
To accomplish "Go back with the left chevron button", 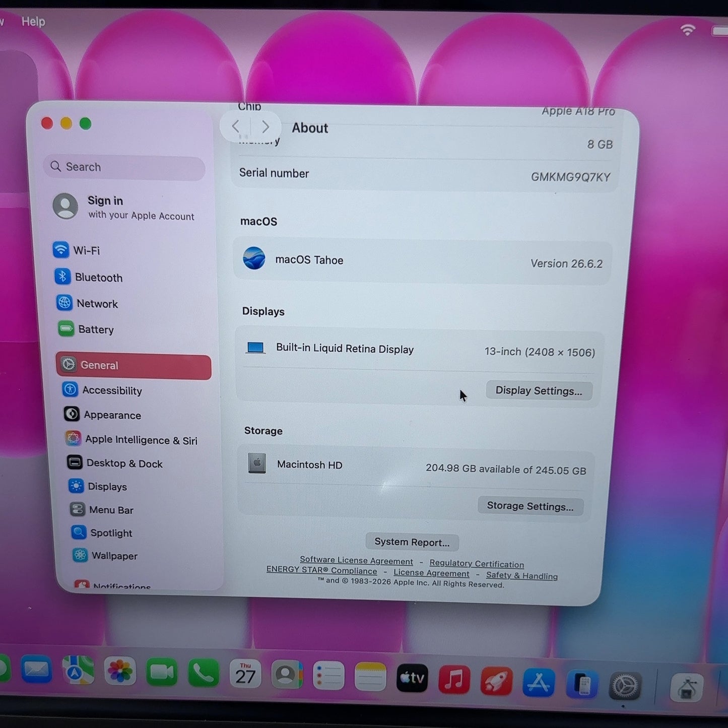I will (x=236, y=126).
